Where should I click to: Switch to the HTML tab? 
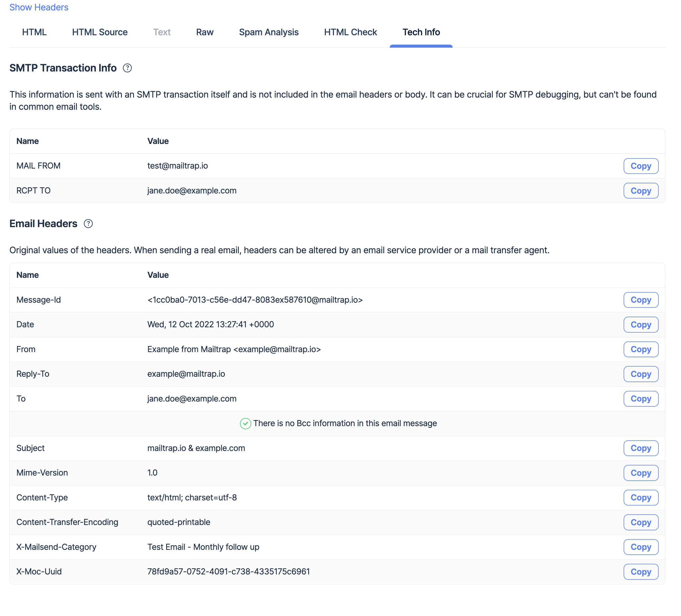point(34,32)
